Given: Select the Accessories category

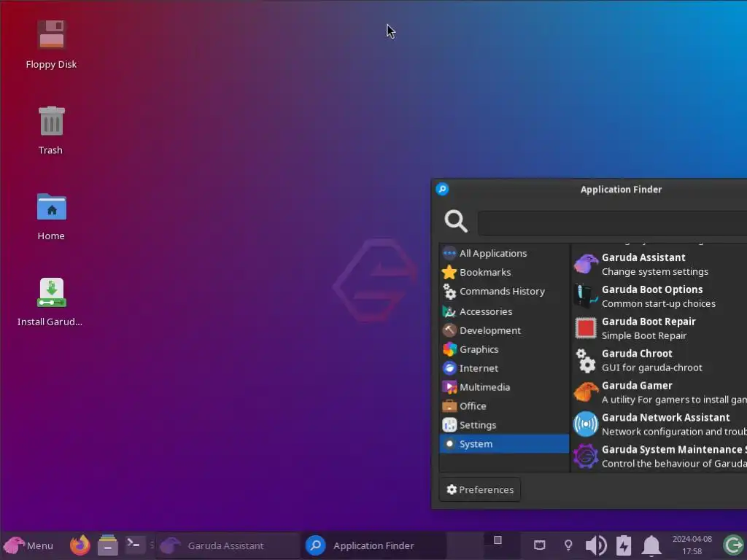Looking at the screenshot, I should 504,311.
